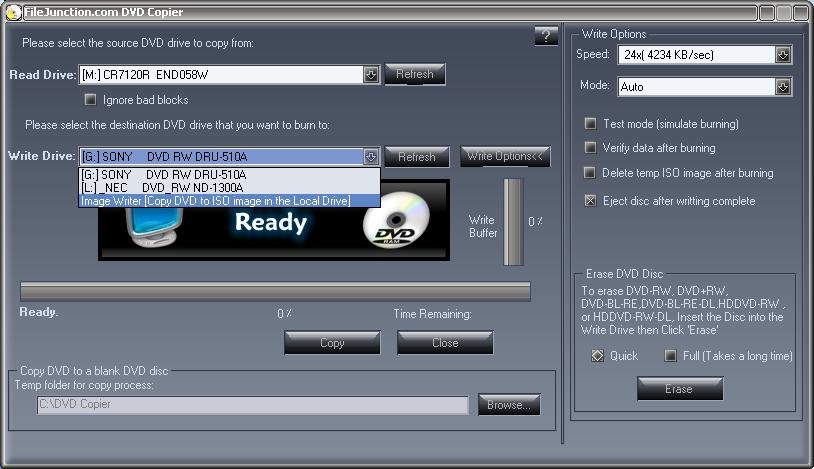Click the DVD Copier title bar app icon
Image resolution: width=814 pixels, height=469 pixels.
click(x=13, y=12)
